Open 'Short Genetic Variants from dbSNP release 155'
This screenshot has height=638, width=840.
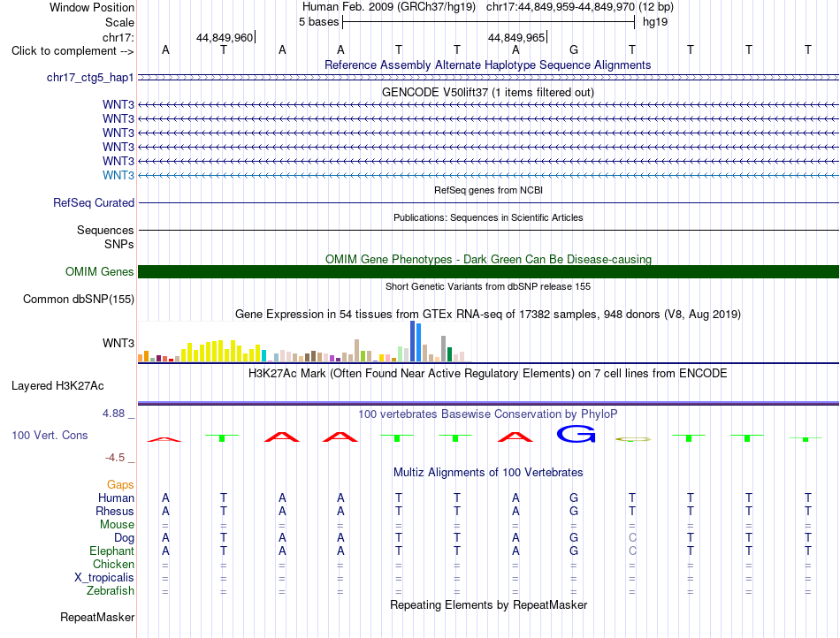coord(488,286)
